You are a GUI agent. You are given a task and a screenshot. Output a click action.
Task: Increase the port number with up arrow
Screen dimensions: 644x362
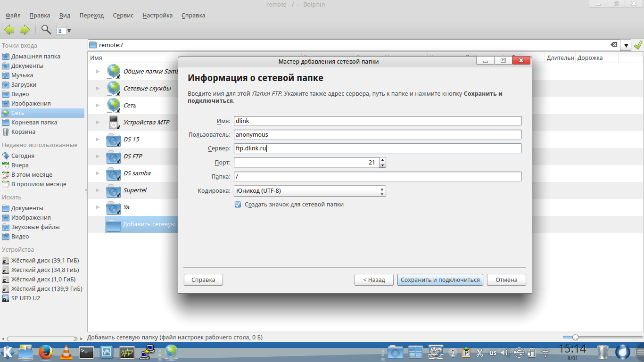coord(382,160)
